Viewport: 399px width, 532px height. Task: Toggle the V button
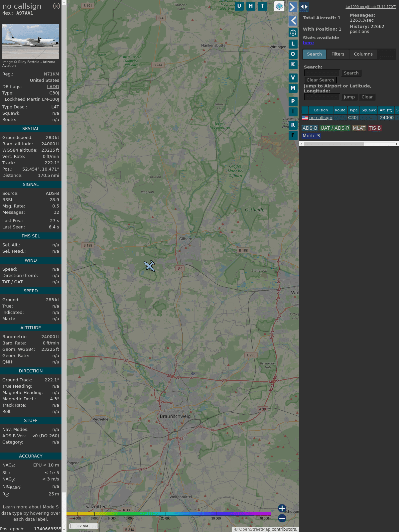click(x=293, y=78)
